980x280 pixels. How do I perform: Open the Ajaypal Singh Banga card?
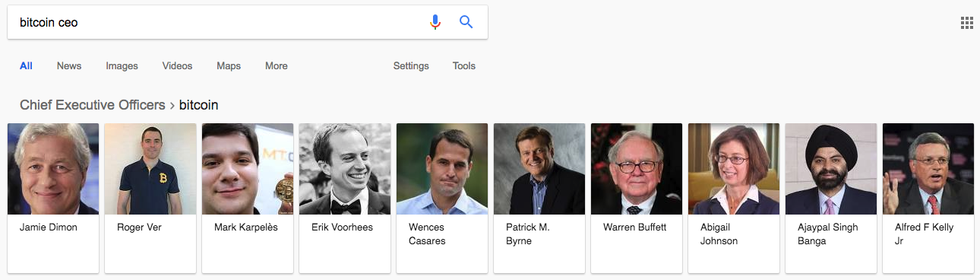click(x=831, y=198)
